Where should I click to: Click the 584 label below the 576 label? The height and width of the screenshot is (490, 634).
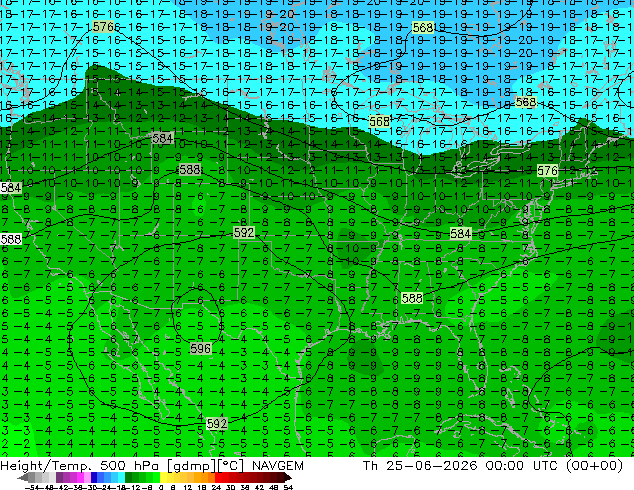coord(163,138)
